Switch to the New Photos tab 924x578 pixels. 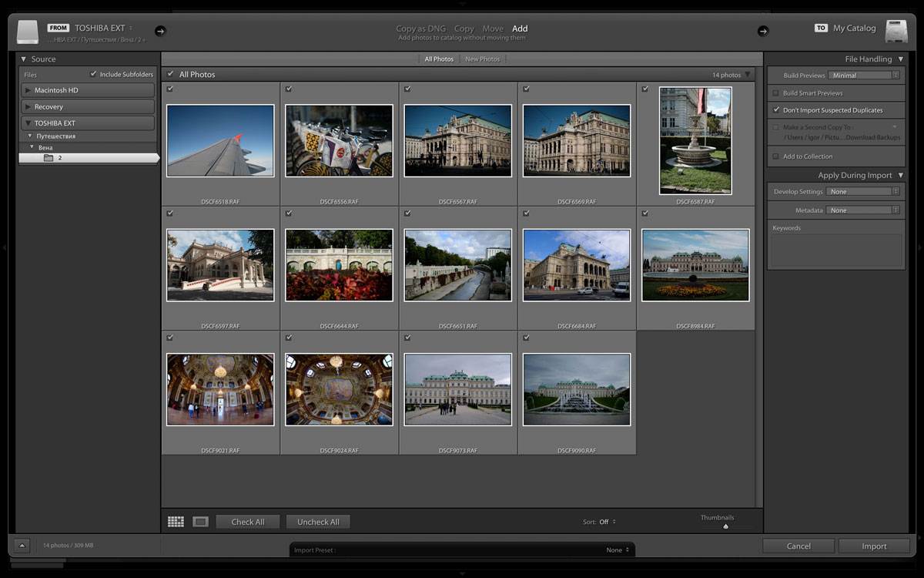483,59
